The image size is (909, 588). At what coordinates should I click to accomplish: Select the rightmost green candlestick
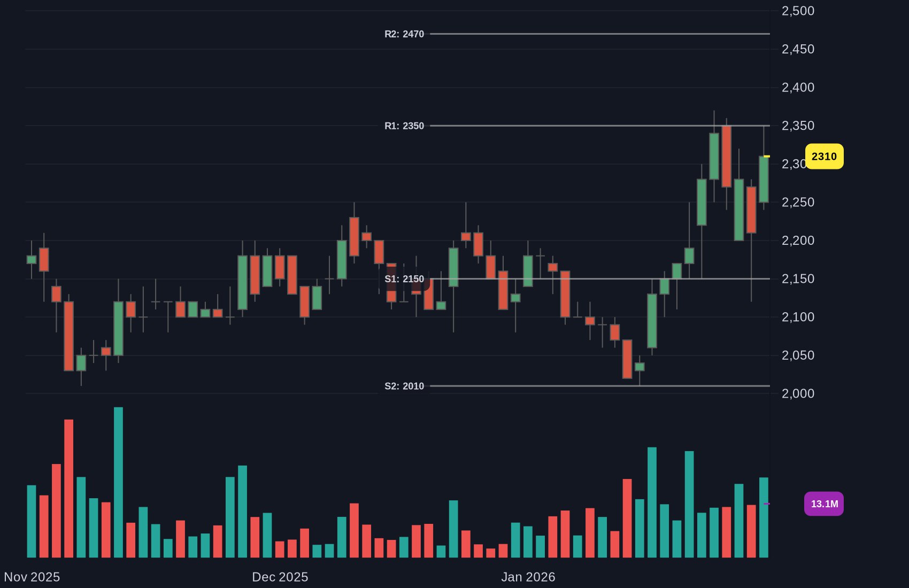coord(764,179)
